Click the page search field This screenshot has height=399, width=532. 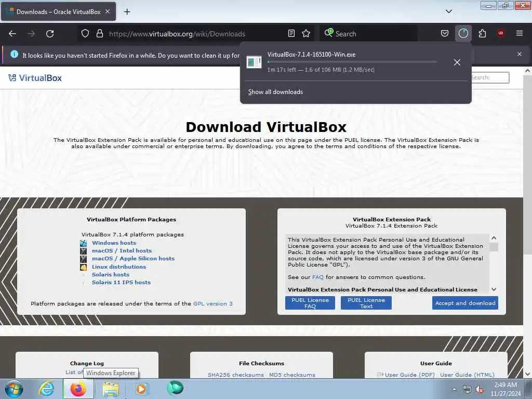click(x=490, y=78)
